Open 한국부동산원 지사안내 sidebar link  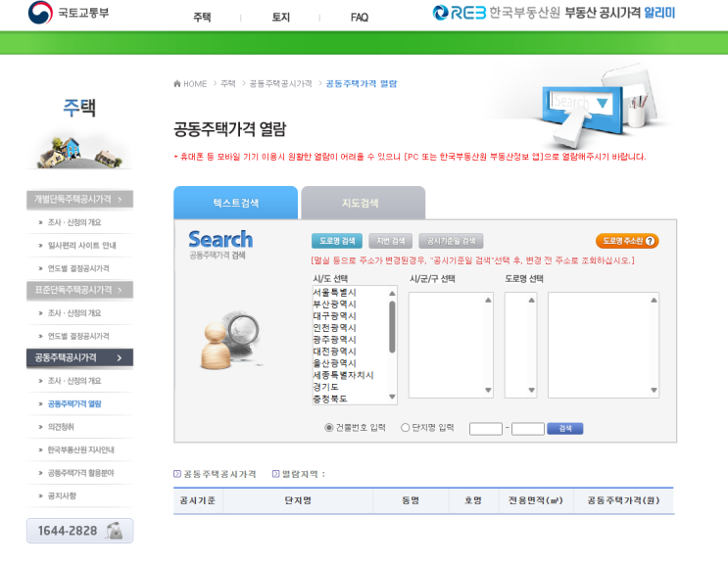pyautogui.click(x=80, y=449)
